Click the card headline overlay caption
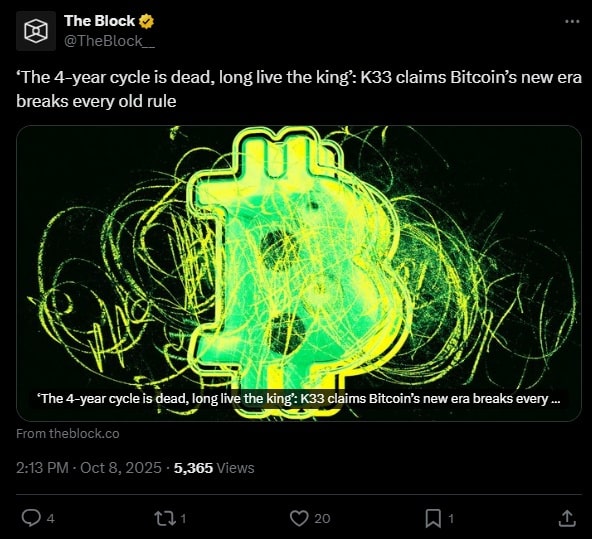The height and width of the screenshot is (539, 592). (x=299, y=399)
